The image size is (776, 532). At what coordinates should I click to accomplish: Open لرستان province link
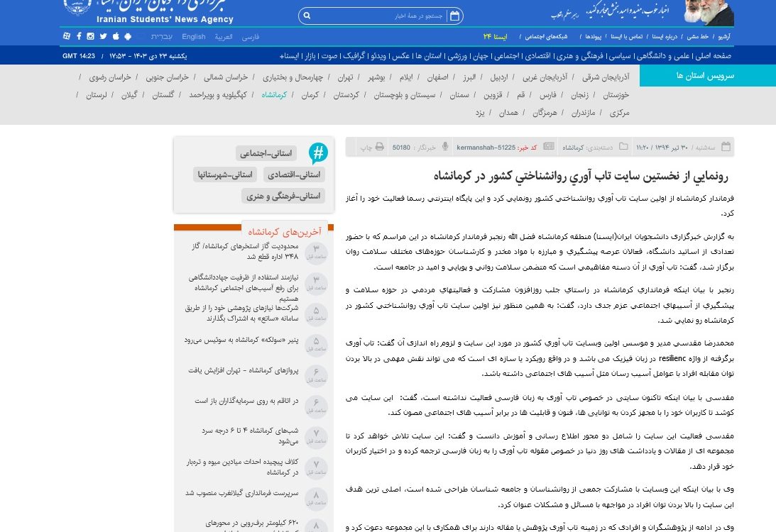[x=97, y=95]
